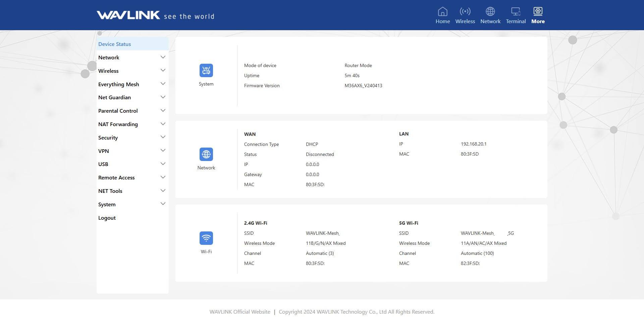Expand the NET Tools chevron
The width and height of the screenshot is (644, 323).
tap(163, 191)
